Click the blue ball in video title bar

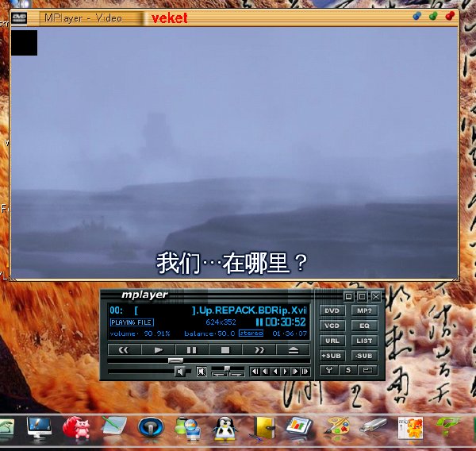(417, 16)
